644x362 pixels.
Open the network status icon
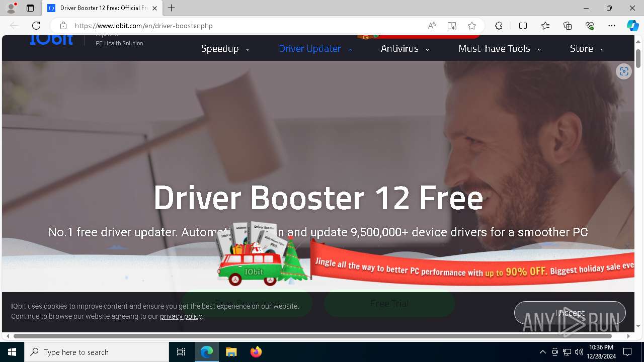click(567, 352)
